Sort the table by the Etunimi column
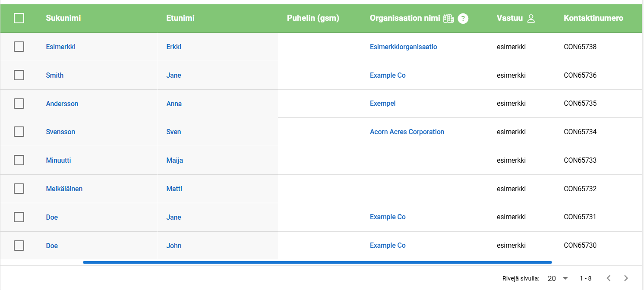The height and width of the screenshot is (290, 644). [180, 18]
